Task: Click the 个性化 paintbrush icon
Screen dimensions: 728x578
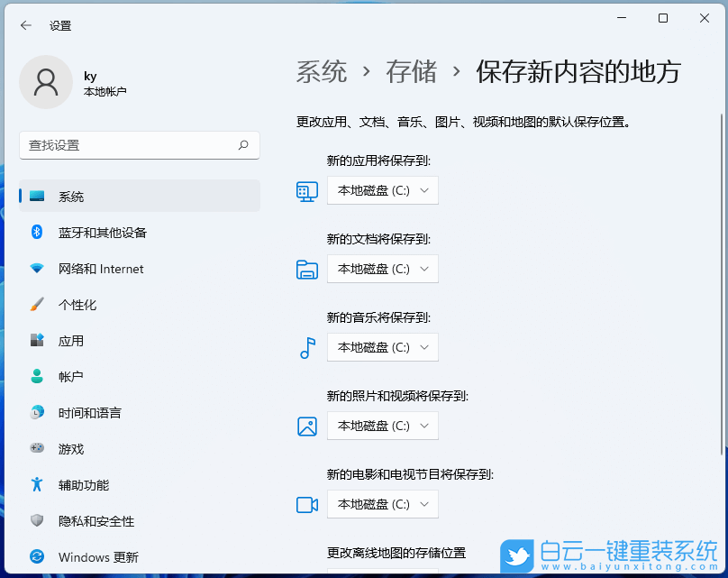Action: (x=36, y=305)
